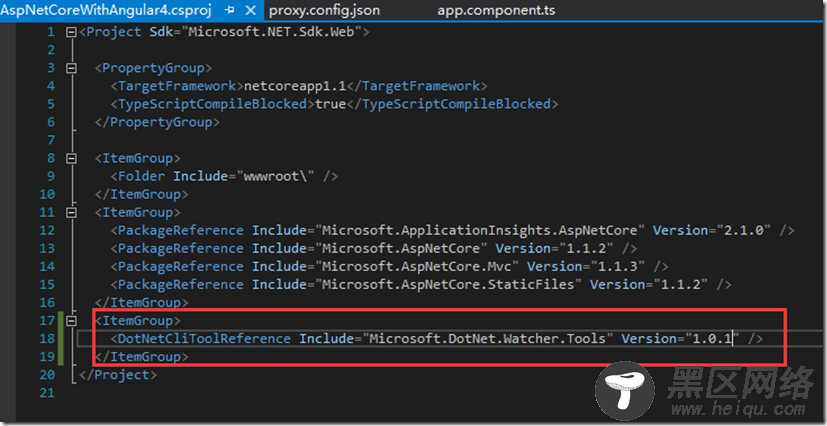Click DotNetCliToolReference element name
Image resolution: width=827 pixels, height=426 pixels.
204,338
